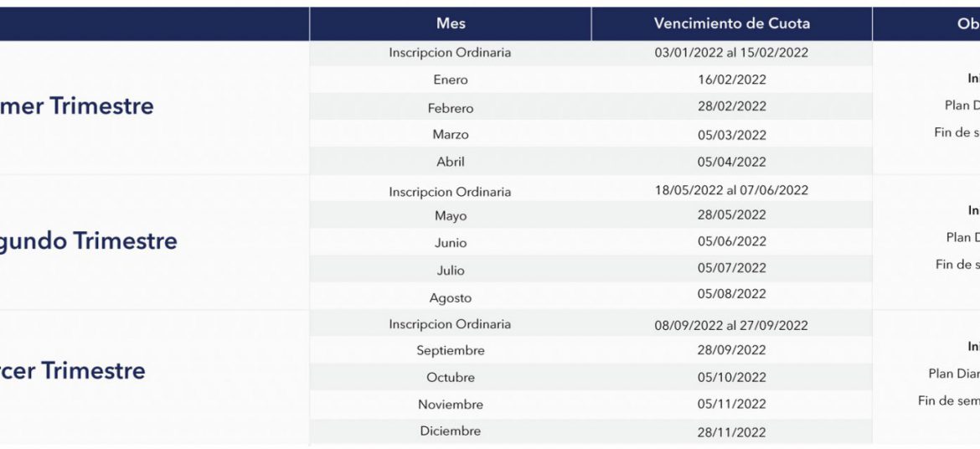Image resolution: width=980 pixels, height=449 pixels.
Task: Click the Febrero month cell
Action: [x=450, y=108]
